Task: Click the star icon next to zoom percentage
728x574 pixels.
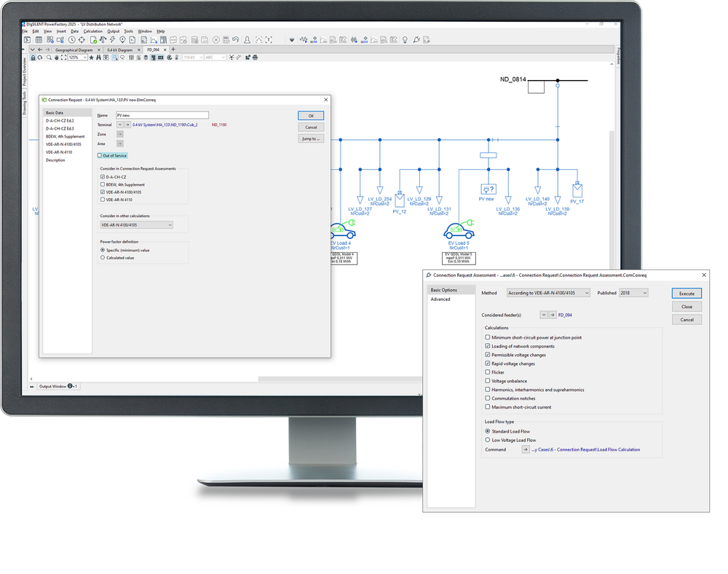Action: pyautogui.click(x=91, y=57)
